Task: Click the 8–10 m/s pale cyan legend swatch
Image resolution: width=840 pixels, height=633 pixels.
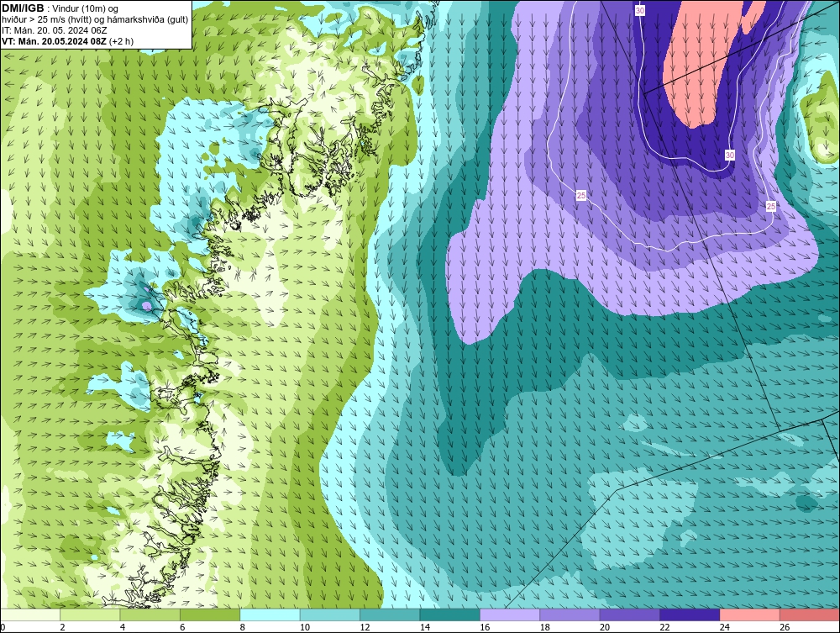Action: click(x=270, y=615)
